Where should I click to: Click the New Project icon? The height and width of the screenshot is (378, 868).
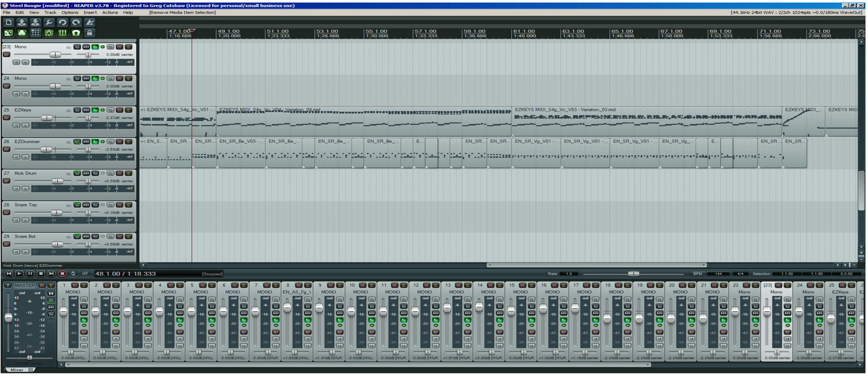click(x=9, y=22)
